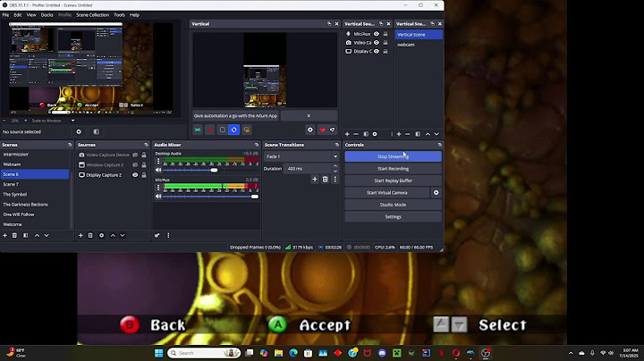Click Start Replay Buffer button
The image size is (644, 361).
[393, 180]
